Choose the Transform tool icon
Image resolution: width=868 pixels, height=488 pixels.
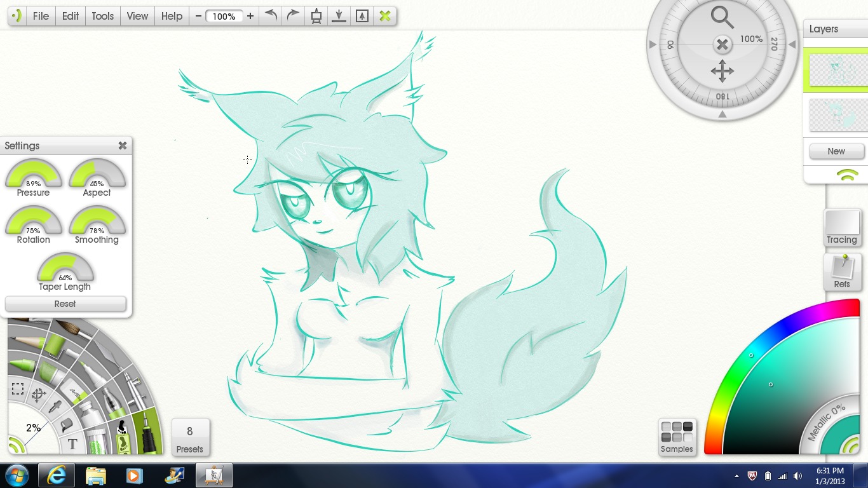point(39,395)
